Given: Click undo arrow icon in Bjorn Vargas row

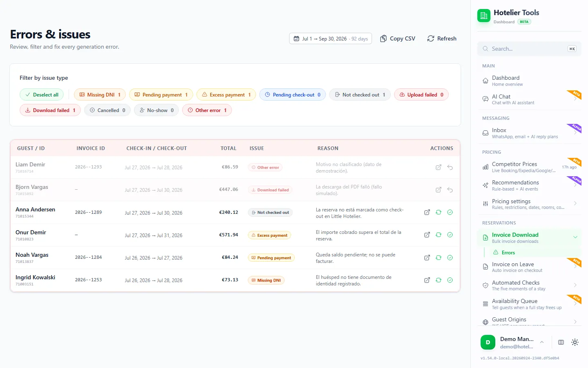Looking at the screenshot, I should [x=450, y=190].
